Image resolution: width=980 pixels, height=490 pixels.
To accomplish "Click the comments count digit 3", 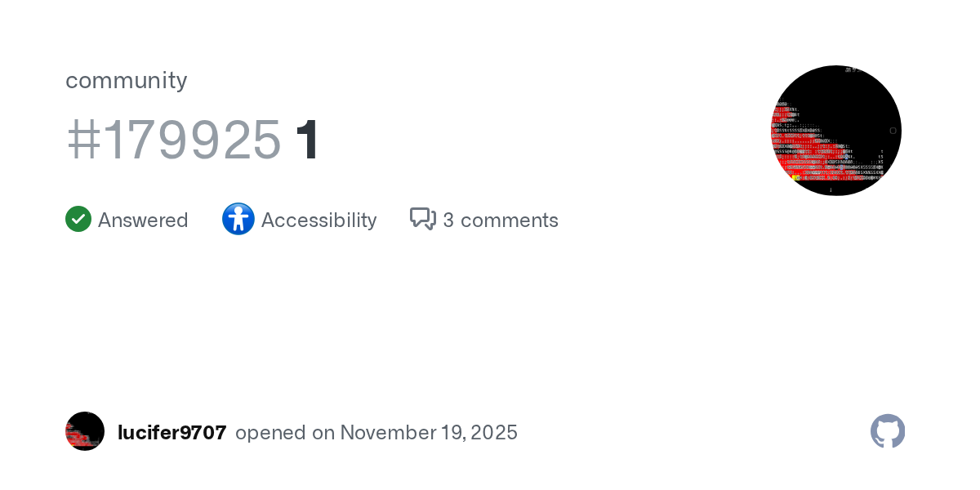I will click(448, 220).
